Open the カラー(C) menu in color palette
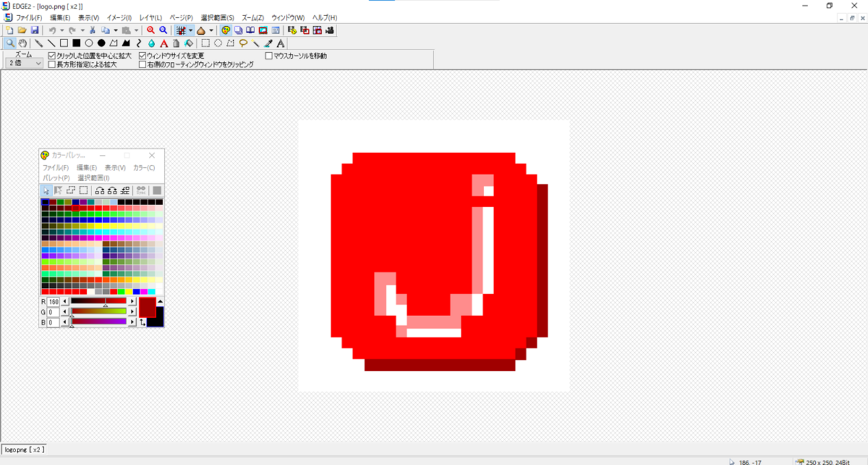868x465 pixels. click(144, 168)
